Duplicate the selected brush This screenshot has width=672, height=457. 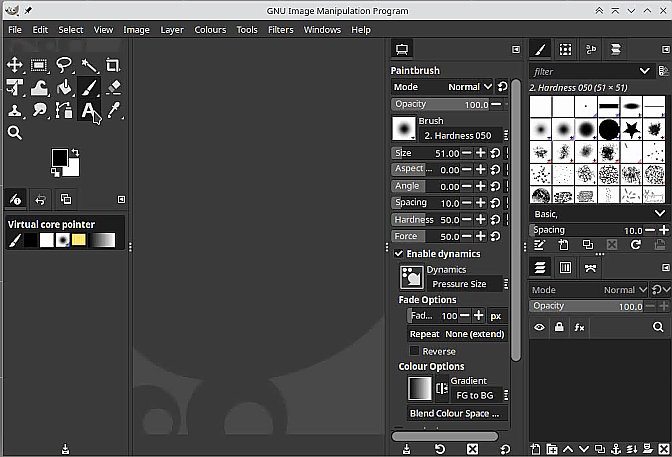click(x=588, y=245)
